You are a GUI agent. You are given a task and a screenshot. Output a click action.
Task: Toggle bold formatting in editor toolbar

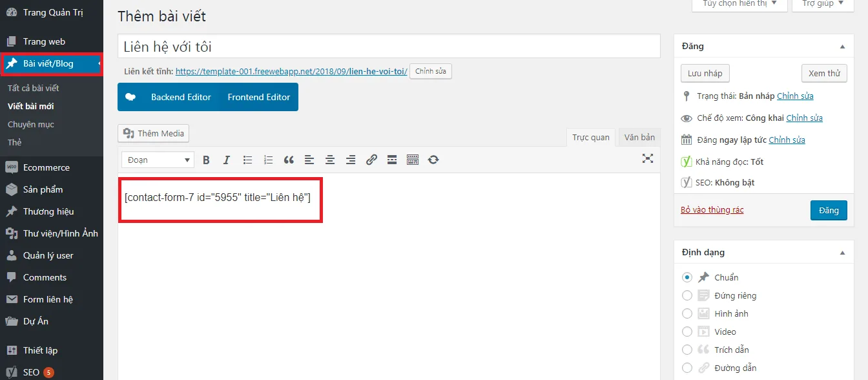(x=206, y=160)
